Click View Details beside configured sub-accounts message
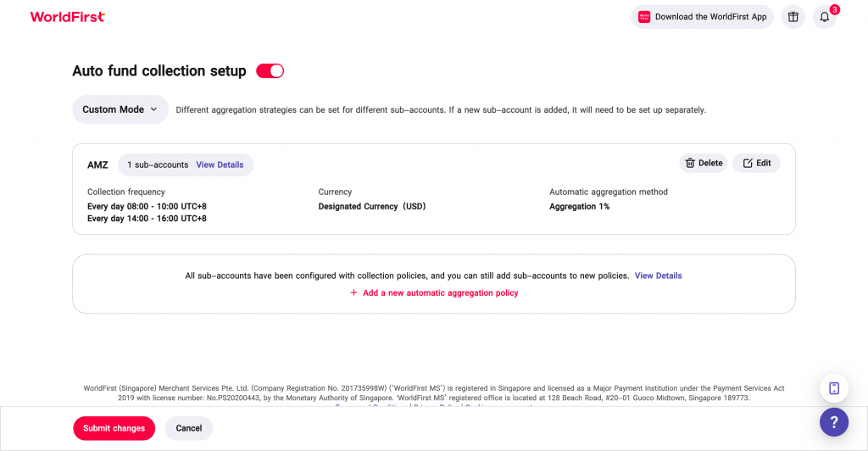868x451 pixels. [x=658, y=276]
